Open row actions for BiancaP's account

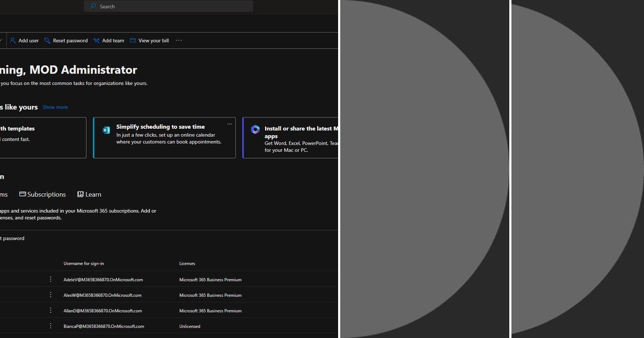tap(50, 326)
